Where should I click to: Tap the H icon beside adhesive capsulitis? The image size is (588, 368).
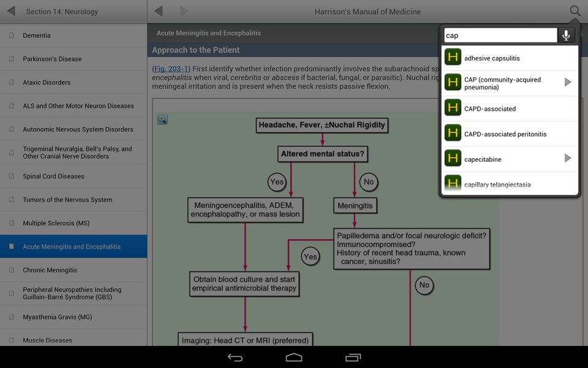453,57
